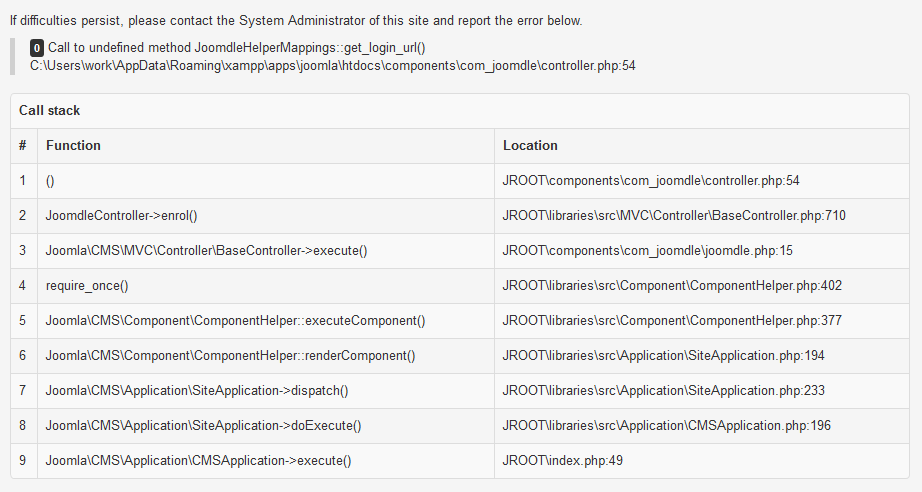Click the CMSApplication->execute() entry
922x492 pixels.
(198, 460)
